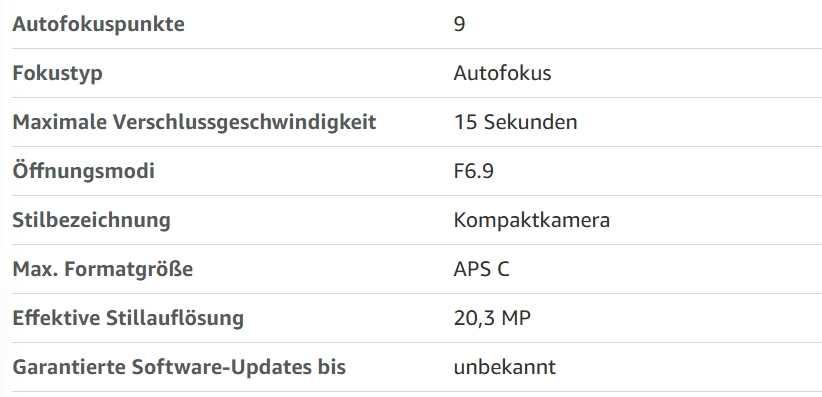
Task: Select the 15 Sekunden value
Action: click(515, 122)
